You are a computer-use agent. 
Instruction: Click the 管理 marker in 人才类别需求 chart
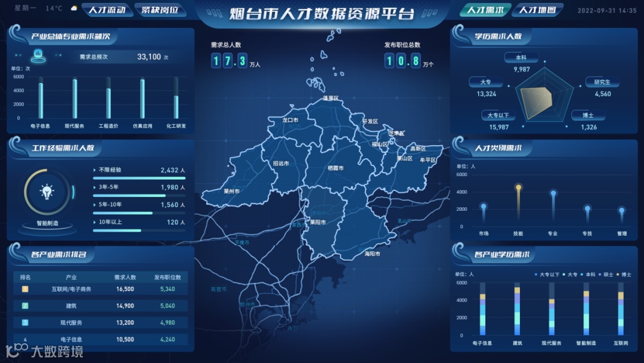coord(621,211)
